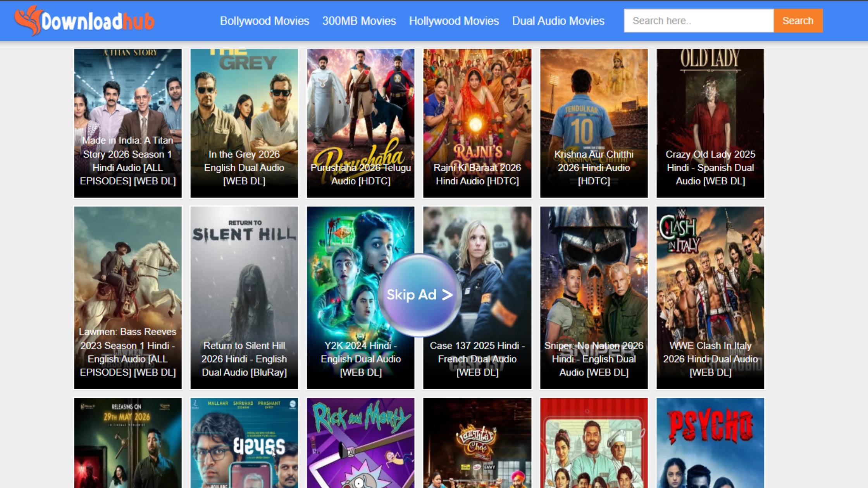Open Crazy Old Lady 2025 poster
This screenshot has height=488, width=868.
click(x=710, y=123)
